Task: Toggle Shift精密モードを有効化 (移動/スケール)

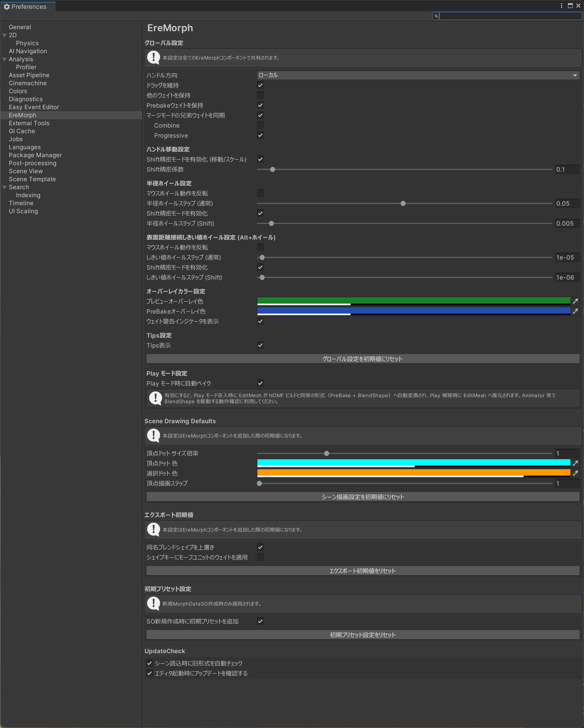Action: coord(260,159)
